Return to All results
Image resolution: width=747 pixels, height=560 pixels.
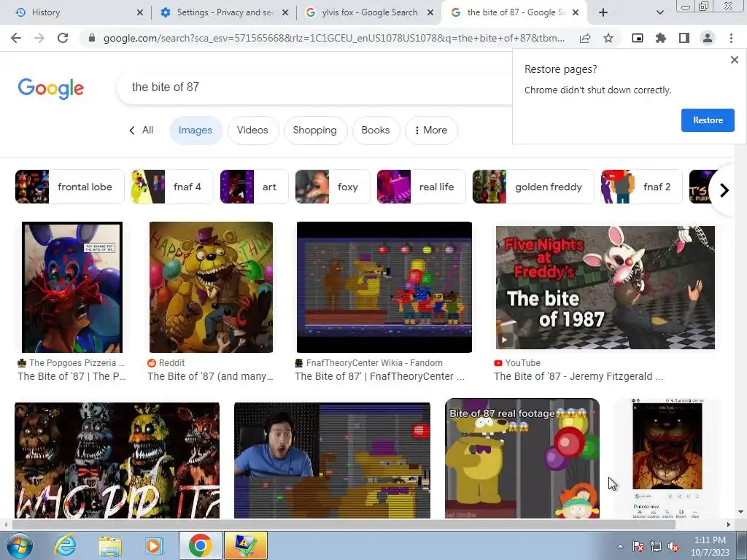[142, 131]
